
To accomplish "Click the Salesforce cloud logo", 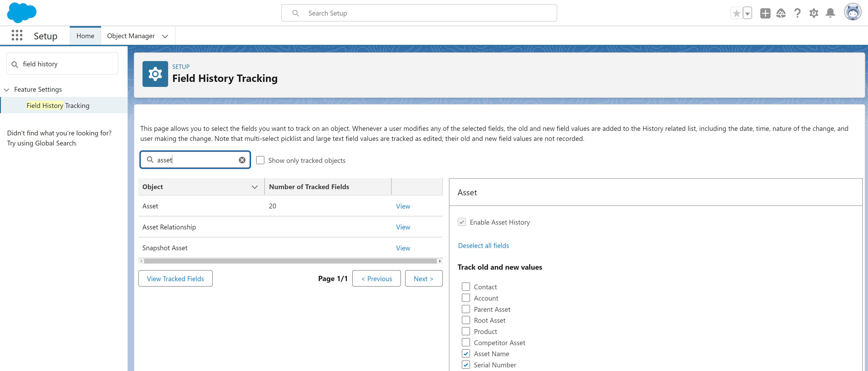I will [x=21, y=13].
